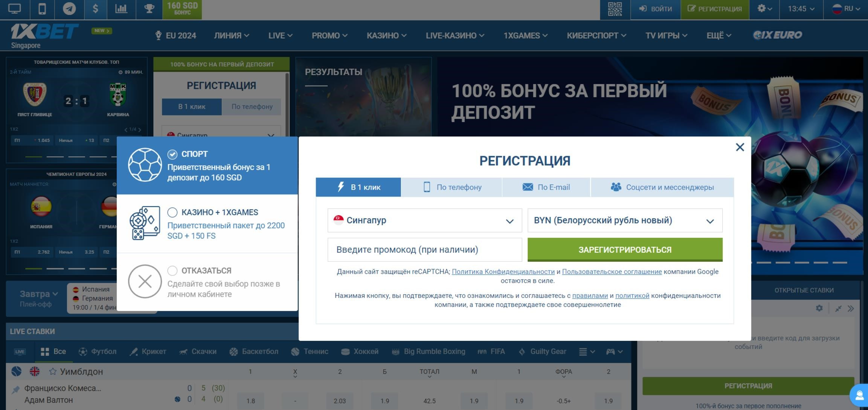Open the support chat bubble icon
868x410 pixels.
(x=859, y=395)
